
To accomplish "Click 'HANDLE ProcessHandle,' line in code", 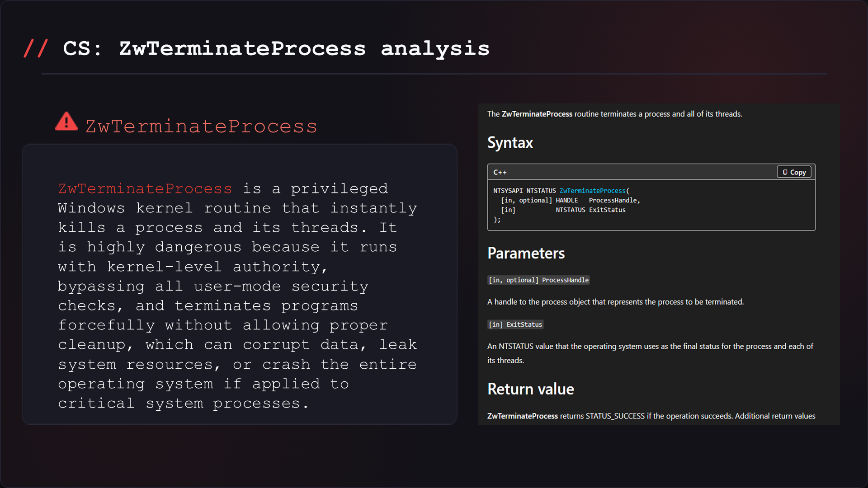I will coord(598,200).
